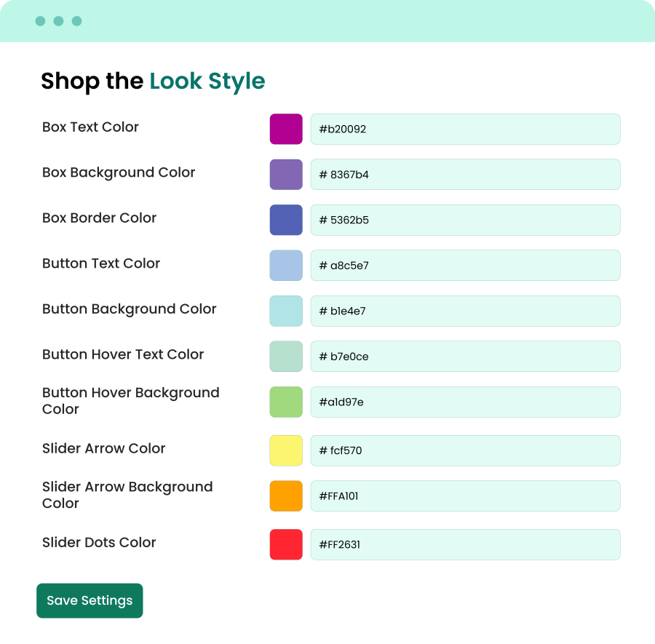Image resolution: width=655 pixels, height=644 pixels.
Task: Click the hex field showing #b20092
Action: [x=465, y=129]
